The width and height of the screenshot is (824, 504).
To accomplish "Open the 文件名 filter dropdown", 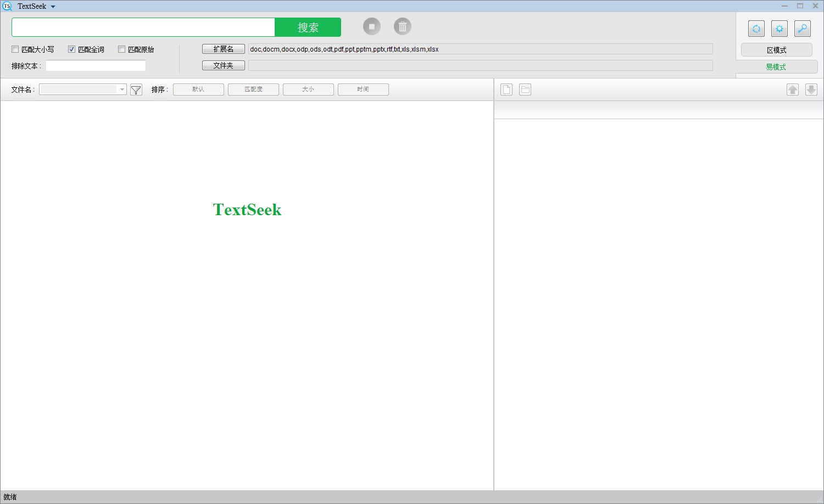I will pyautogui.click(x=121, y=89).
